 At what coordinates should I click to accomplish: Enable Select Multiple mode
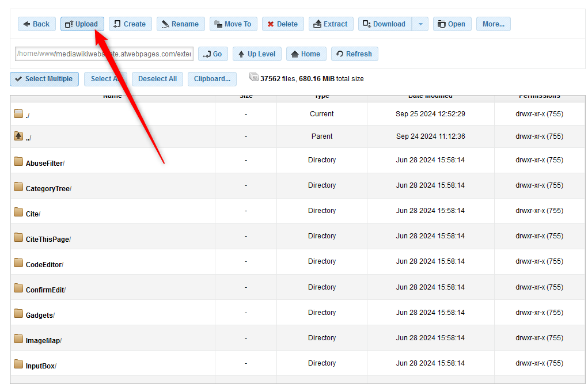tap(44, 79)
